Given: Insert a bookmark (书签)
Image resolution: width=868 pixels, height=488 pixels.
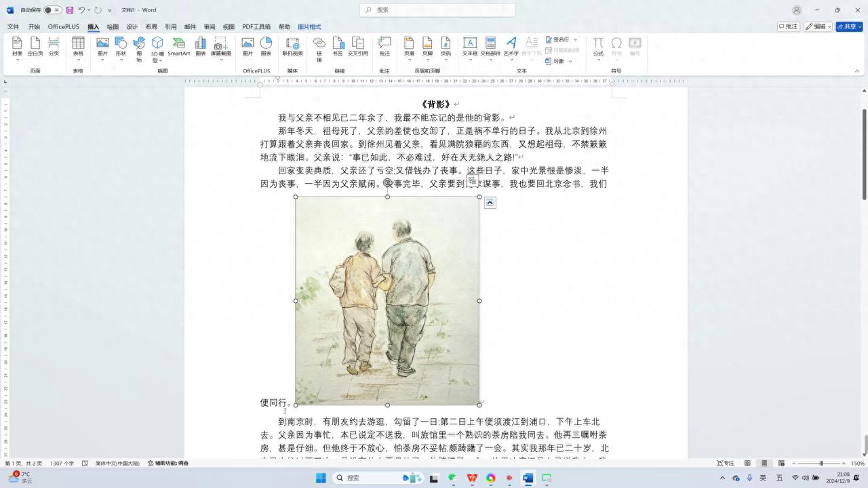Looking at the screenshot, I should coord(338,46).
